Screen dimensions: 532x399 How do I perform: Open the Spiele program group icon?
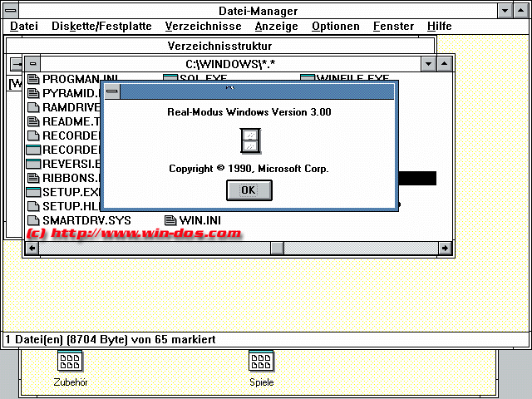[260, 361]
